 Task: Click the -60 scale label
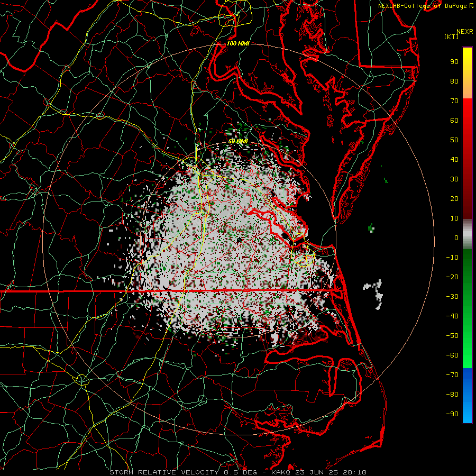point(452,355)
